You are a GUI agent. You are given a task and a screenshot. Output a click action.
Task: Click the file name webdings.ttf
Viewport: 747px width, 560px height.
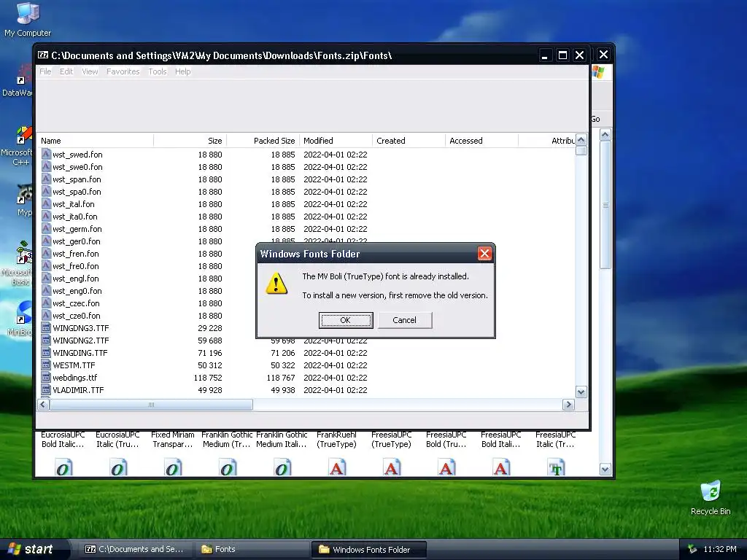(x=75, y=378)
